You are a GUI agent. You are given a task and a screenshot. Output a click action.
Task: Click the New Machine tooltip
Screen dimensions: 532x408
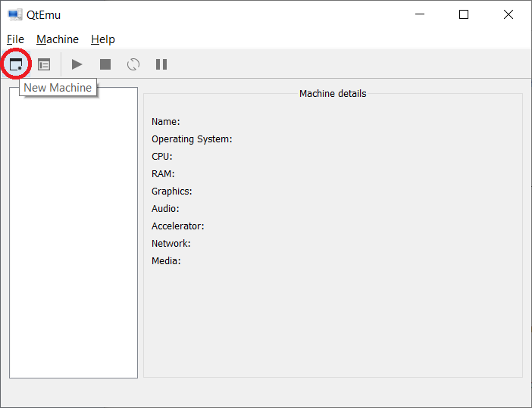click(x=58, y=88)
